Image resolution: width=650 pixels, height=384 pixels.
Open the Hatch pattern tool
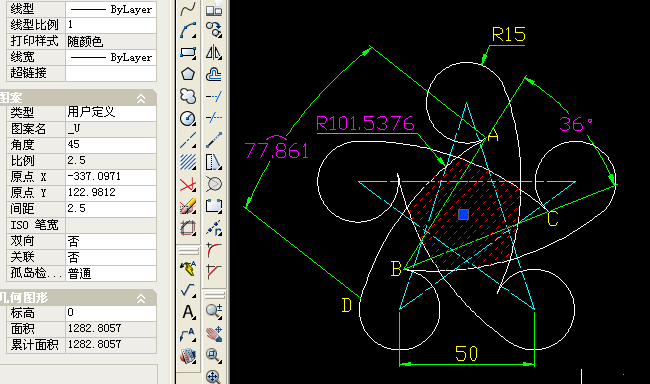[188, 162]
